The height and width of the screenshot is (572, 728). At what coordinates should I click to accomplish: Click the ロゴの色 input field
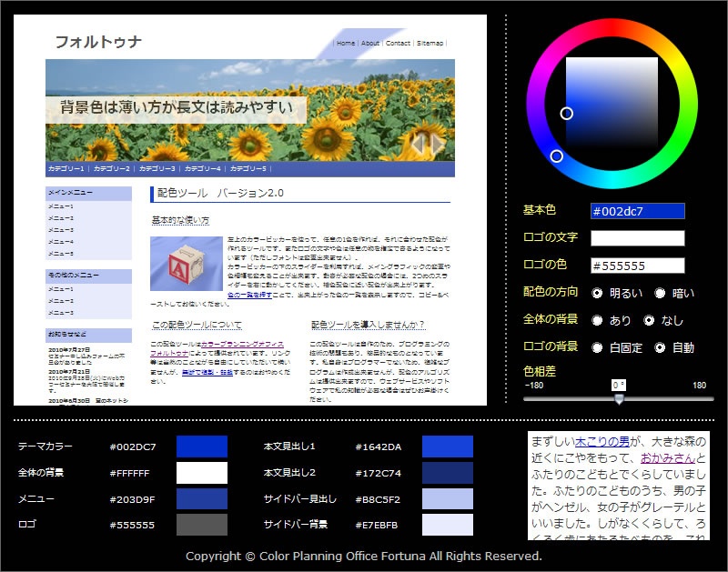637,266
